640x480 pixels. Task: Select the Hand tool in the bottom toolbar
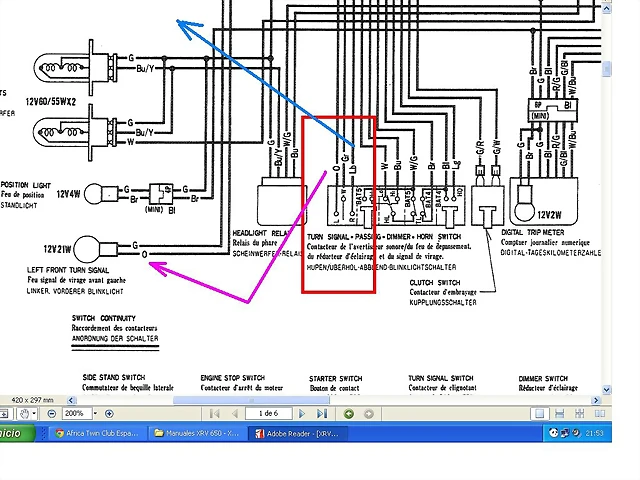(24, 414)
